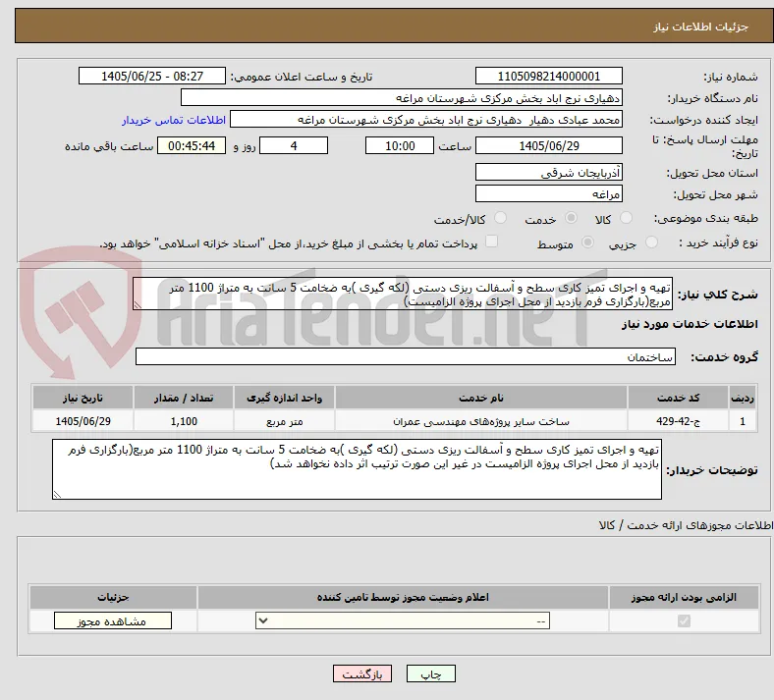The width and height of the screenshot is (774, 700).
Task: Click the اعلام وضعیت مجوز توسط تامین کننده header
Action: click(403, 597)
